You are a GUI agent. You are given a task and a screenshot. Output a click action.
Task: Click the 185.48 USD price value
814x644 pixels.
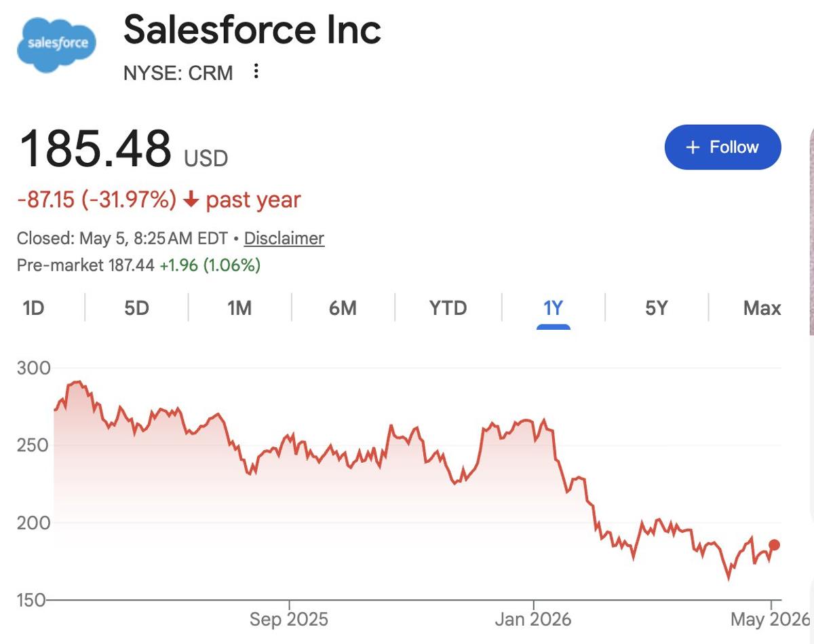(x=123, y=149)
